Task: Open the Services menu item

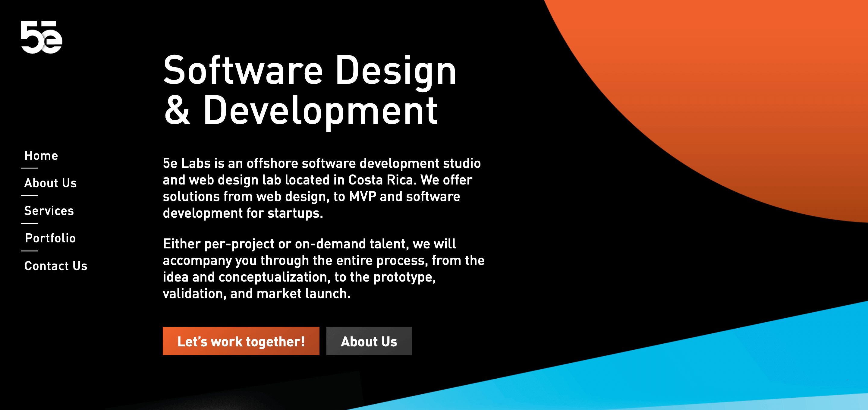Action: coord(49,211)
